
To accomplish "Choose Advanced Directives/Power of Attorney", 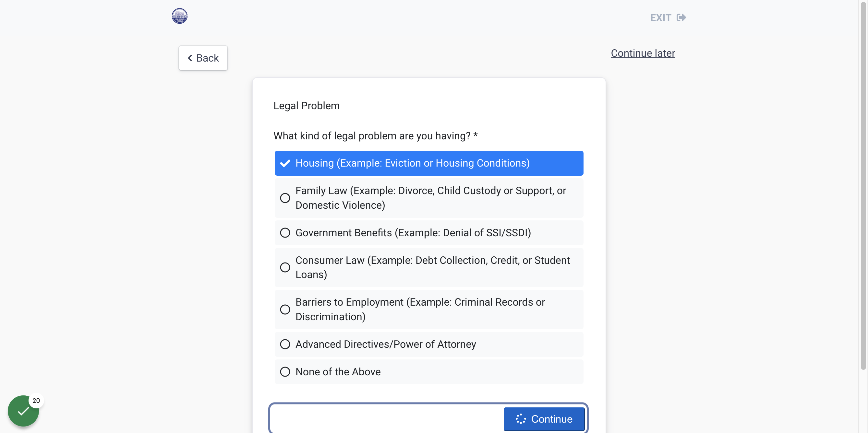I will click(428, 344).
